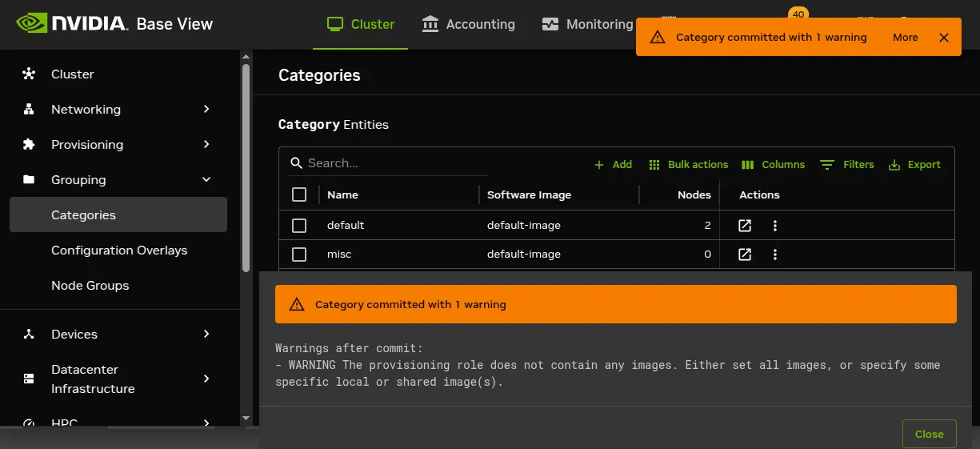Viewport: 980px width, 449px height.
Task: Open the default category edit icon
Action: (745, 226)
